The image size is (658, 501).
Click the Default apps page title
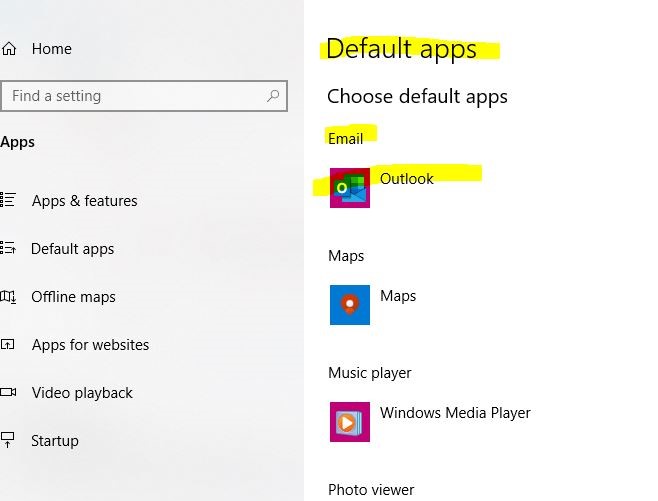(401, 49)
